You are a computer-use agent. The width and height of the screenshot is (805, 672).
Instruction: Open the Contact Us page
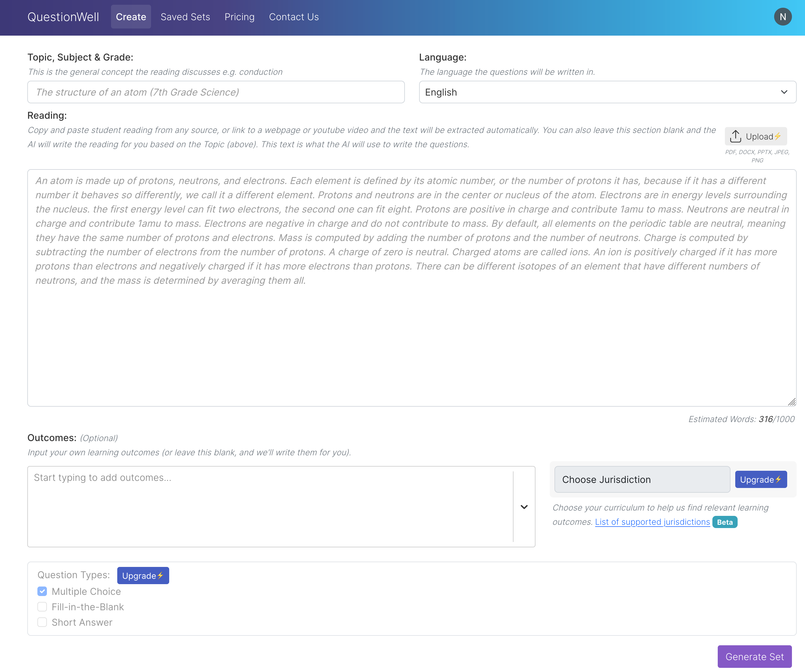[294, 17]
